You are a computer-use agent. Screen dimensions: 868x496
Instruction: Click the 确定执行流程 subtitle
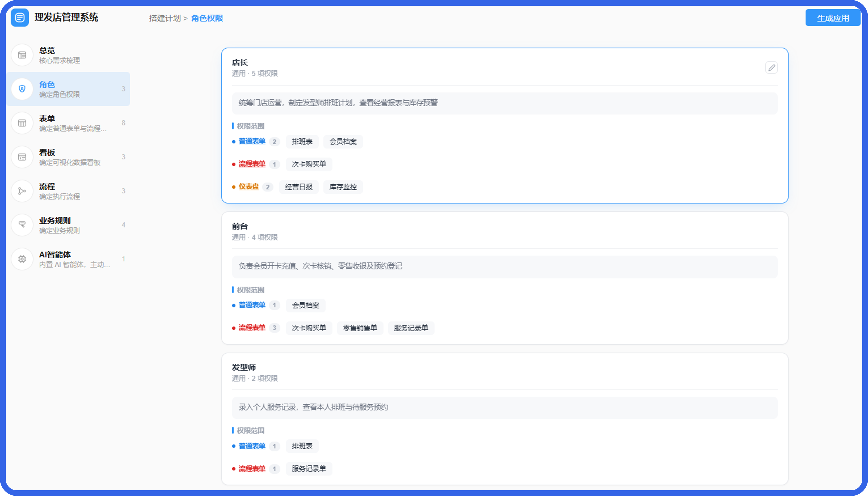pos(60,197)
